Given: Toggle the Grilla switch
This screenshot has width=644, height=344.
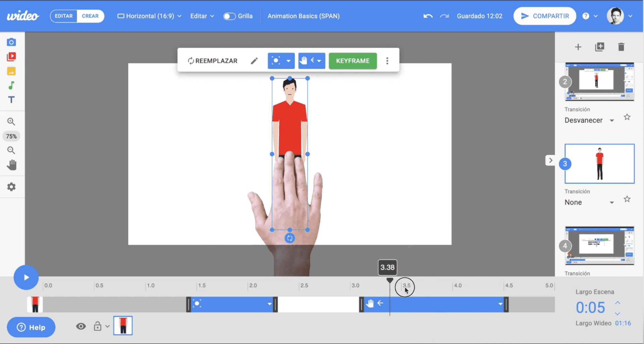Looking at the screenshot, I should (x=229, y=16).
